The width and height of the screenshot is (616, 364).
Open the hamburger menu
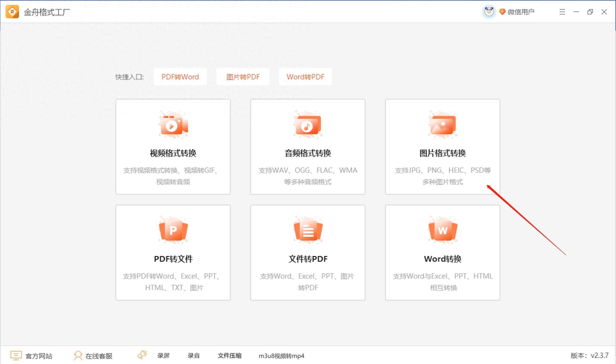(x=562, y=12)
